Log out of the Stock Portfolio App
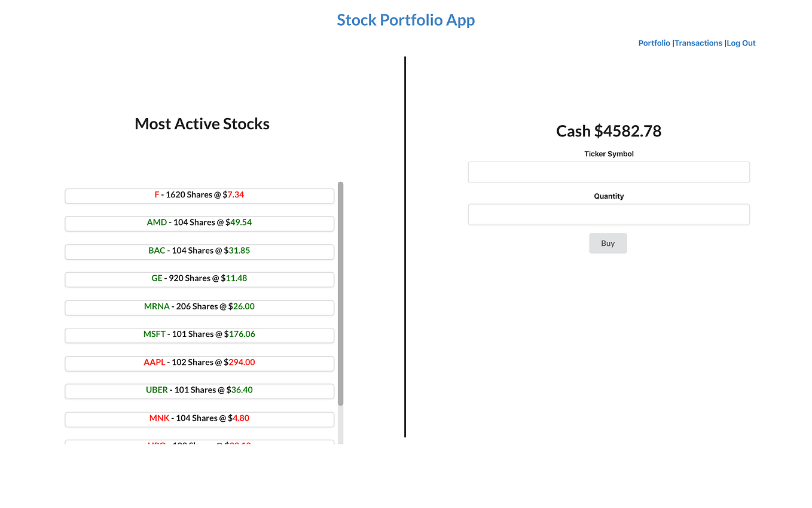This screenshot has height=508, width=812. (741, 43)
